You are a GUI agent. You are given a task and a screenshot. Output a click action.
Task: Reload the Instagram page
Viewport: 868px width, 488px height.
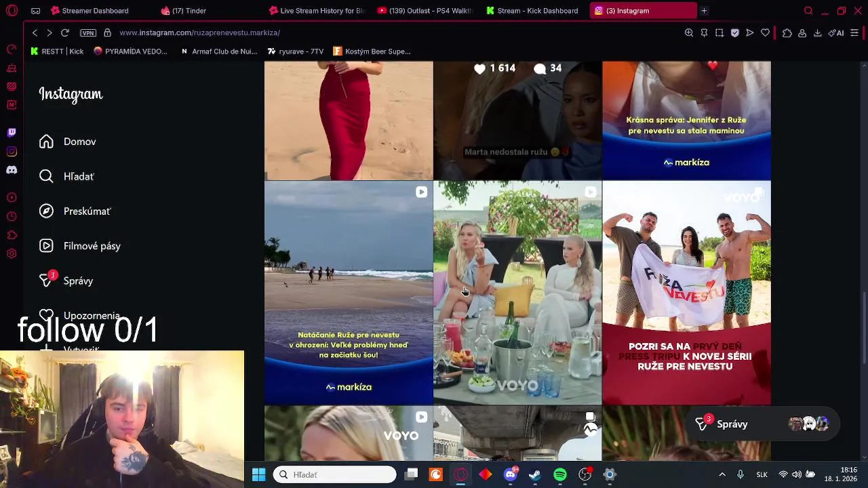[65, 33]
